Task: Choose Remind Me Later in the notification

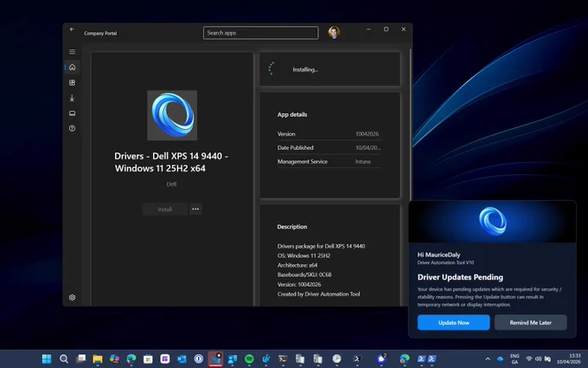Action: pyautogui.click(x=530, y=323)
